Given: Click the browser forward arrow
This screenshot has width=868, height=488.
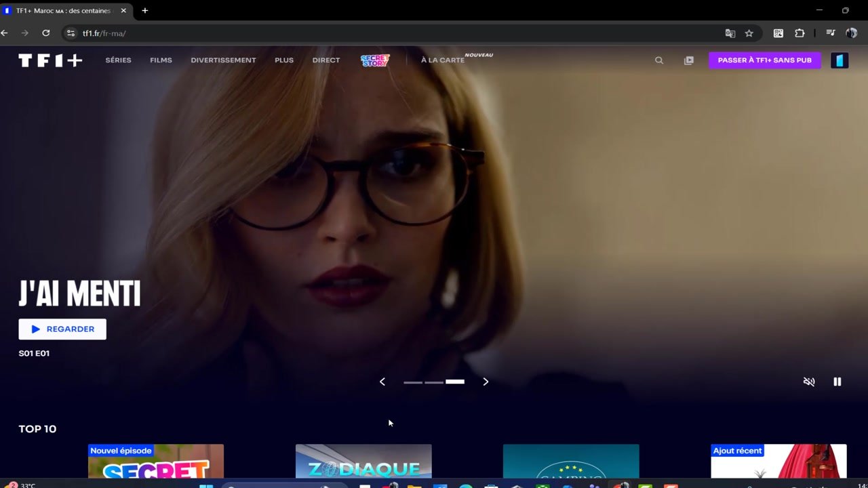Looking at the screenshot, I should click(x=25, y=33).
